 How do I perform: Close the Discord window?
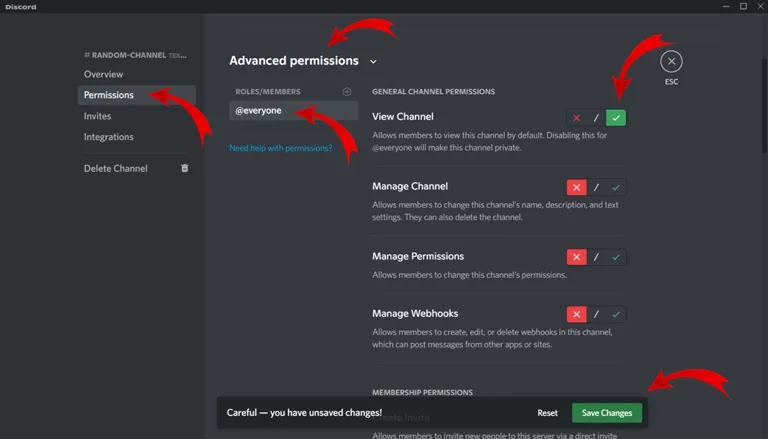tap(760, 6)
